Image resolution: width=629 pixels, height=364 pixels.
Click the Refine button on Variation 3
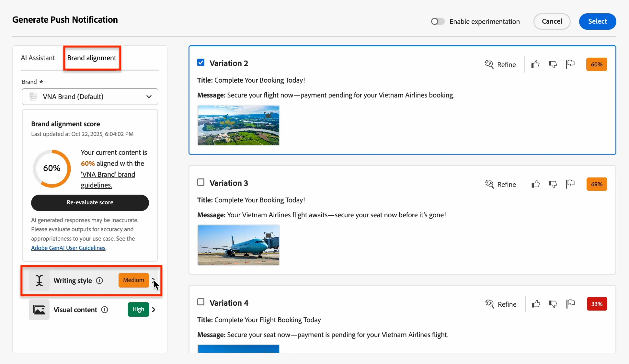pos(500,184)
